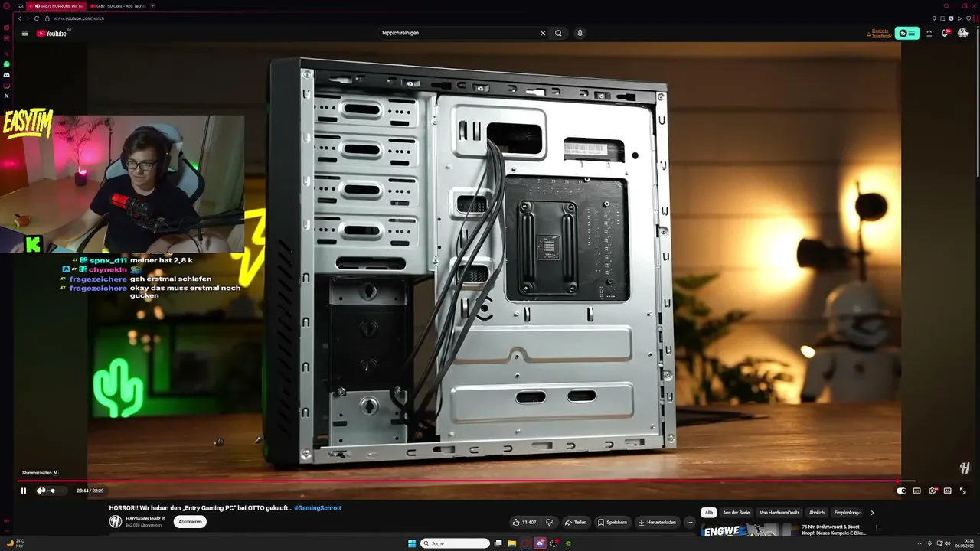980x551 pixels.
Task: Open the #GamingSchrott hashtag link
Action: point(318,508)
